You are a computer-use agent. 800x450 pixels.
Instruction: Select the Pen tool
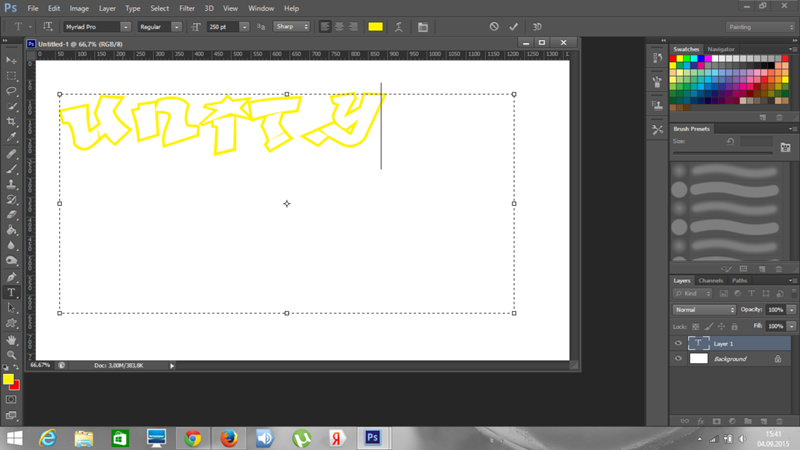click(x=11, y=278)
